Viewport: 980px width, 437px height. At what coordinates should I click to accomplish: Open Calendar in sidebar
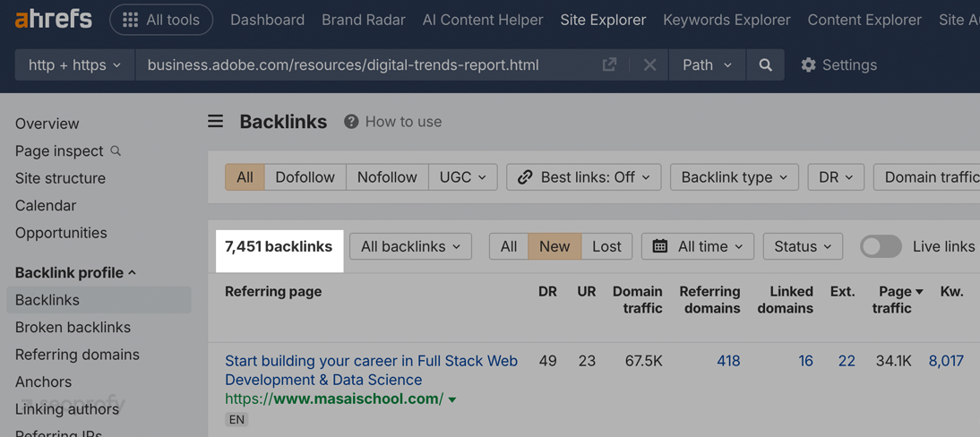tap(46, 206)
